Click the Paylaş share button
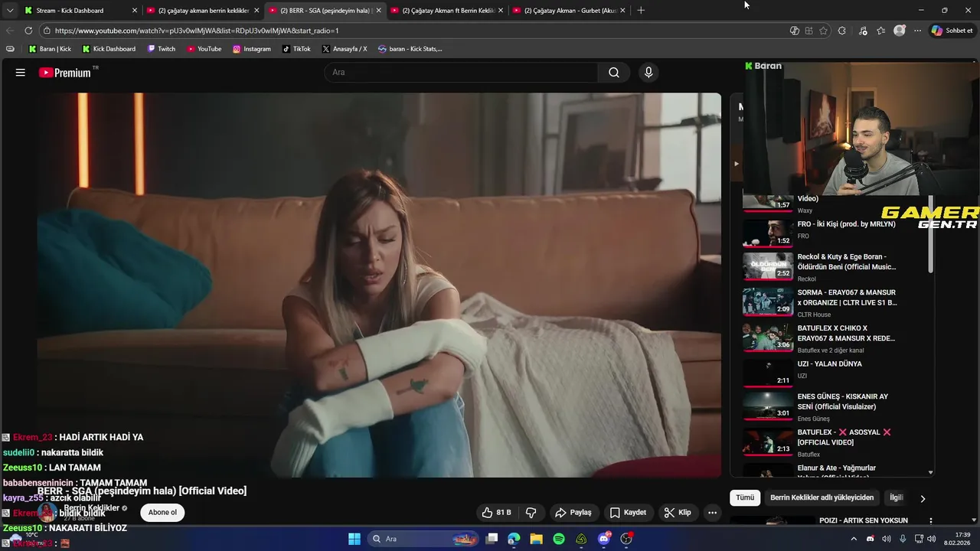The width and height of the screenshot is (980, 551). pos(573,513)
